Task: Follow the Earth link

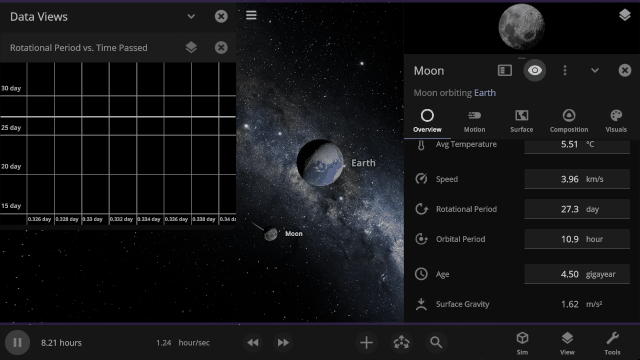Action: coord(485,93)
